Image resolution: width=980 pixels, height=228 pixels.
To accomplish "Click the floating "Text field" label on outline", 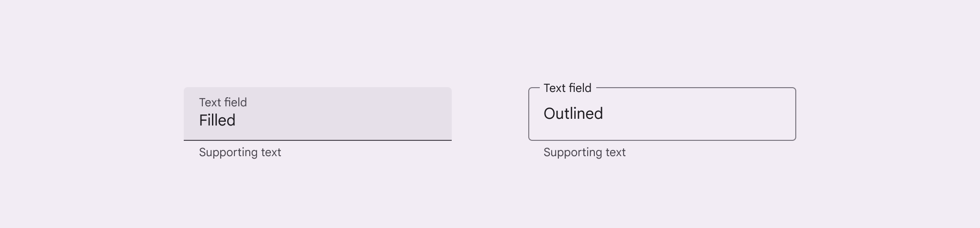I will [x=568, y=88].
